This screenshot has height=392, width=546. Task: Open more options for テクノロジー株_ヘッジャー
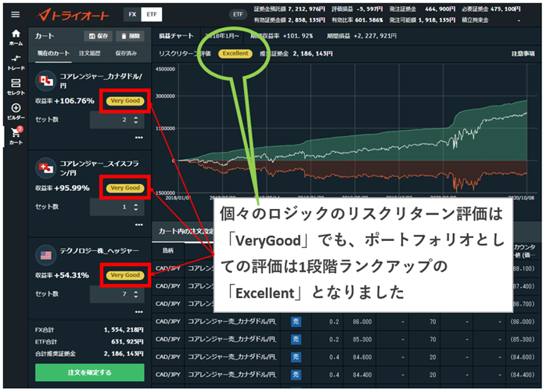coord(139,312)
